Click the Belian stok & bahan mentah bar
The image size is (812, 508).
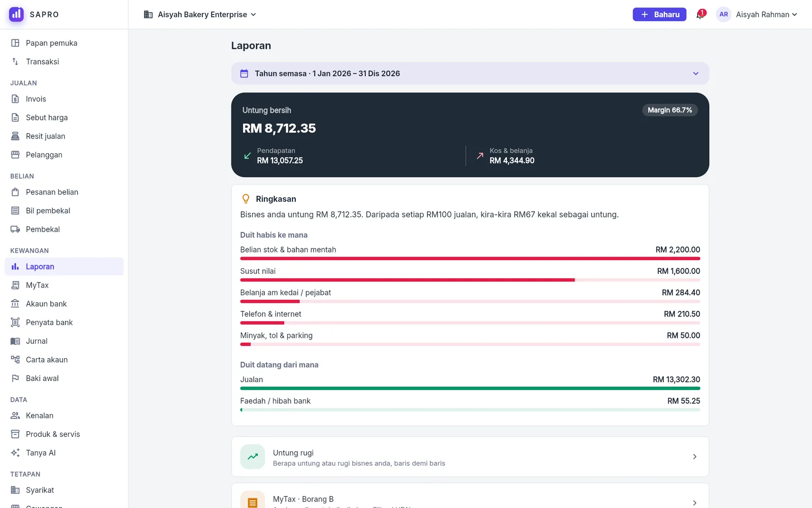coord(470,259)
